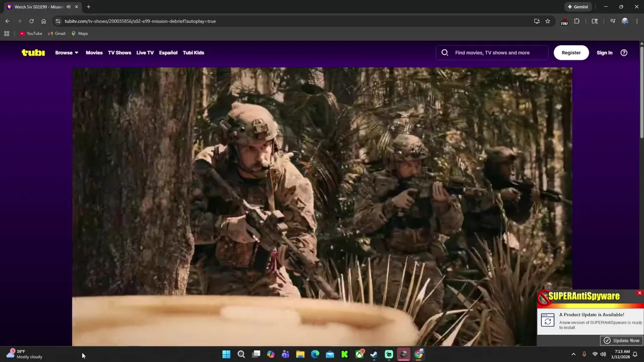Open Chrome three-dot menu
The width and height of the screenshot is (644, 362).
click(x=637, y=21)
